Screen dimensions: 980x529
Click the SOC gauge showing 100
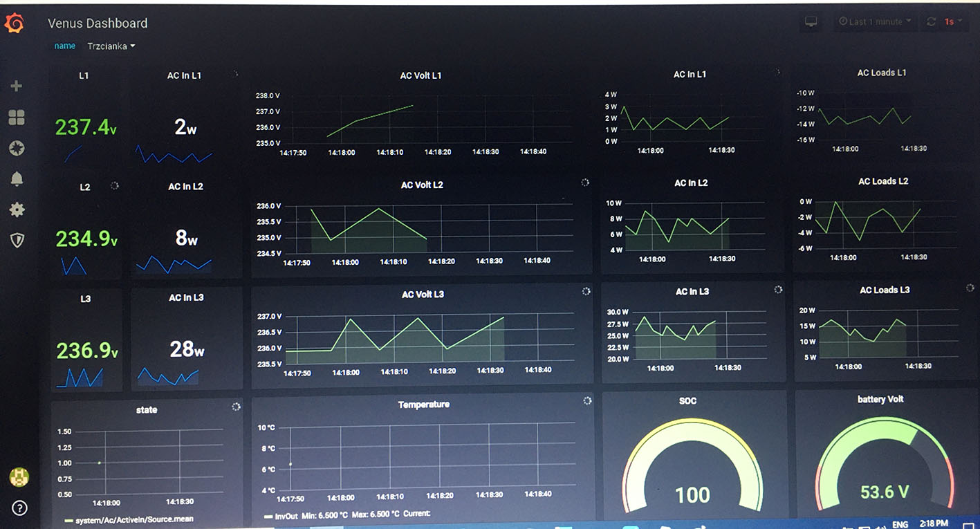pos(692,467)
